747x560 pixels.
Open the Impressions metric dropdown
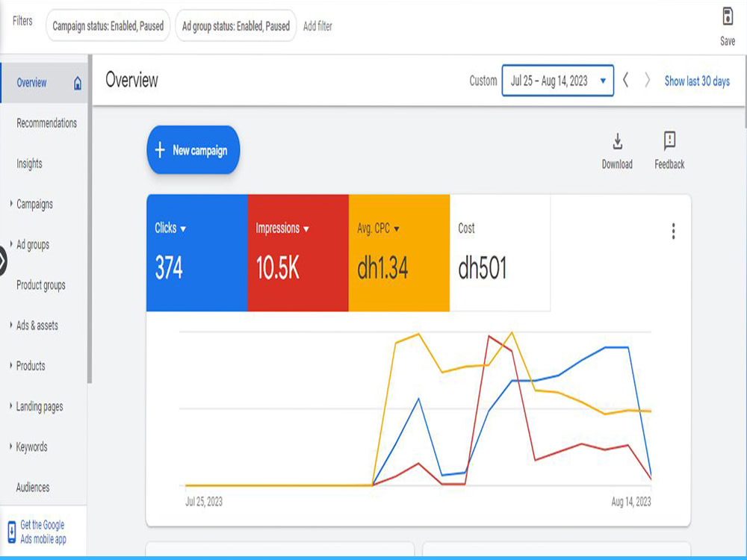click(306, 229)
